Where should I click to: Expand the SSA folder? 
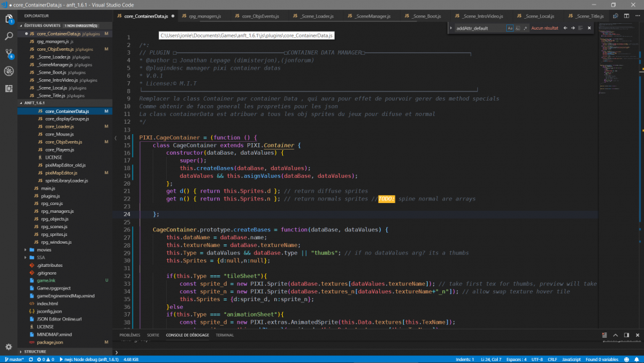tap(41, 257)
